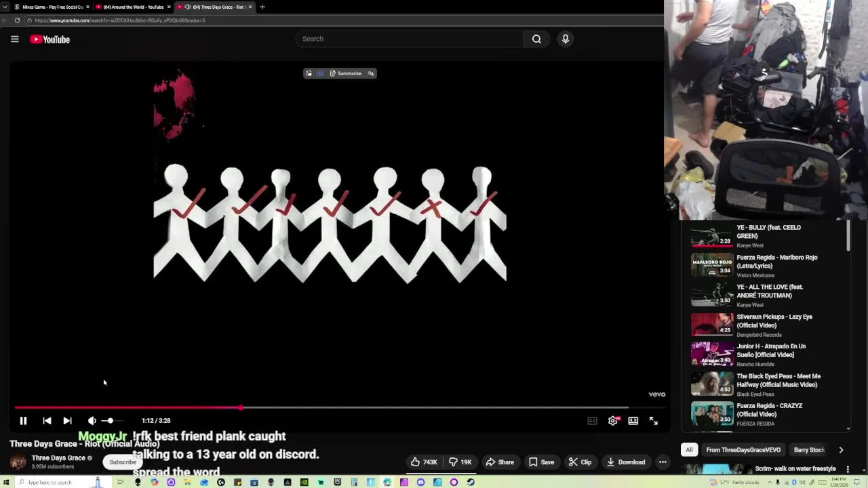Click the Summarize extension button
This screenshot has width=868, height=488.
point(346,73)
